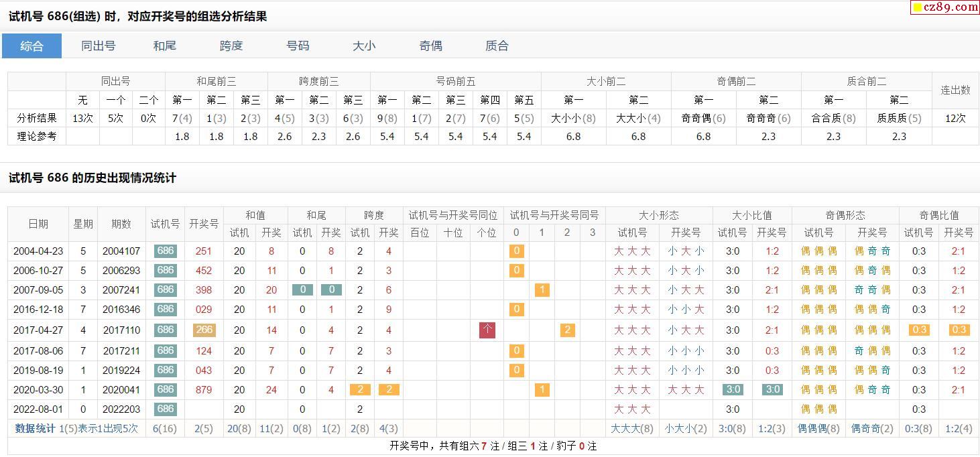Click the teal 0 trial 和尾 badge
This screenshot has height=457, width=980.
pyautogui.click(x=302, y=290)
